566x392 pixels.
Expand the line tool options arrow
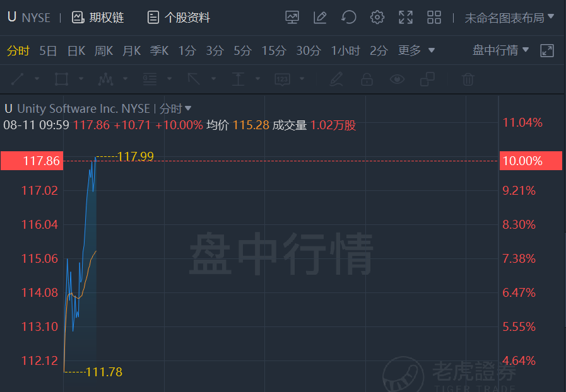point(37,78)
